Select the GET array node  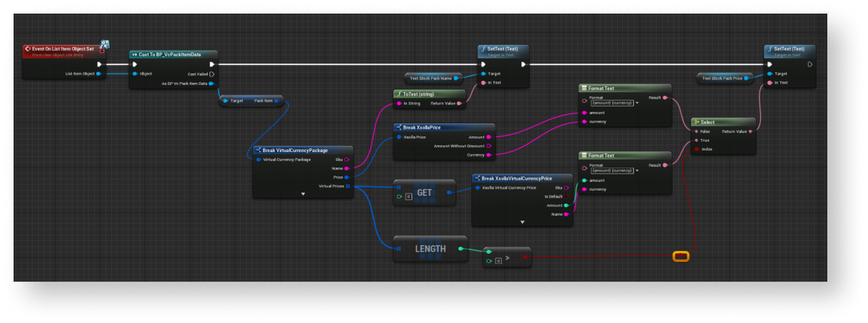pos(425,193)
